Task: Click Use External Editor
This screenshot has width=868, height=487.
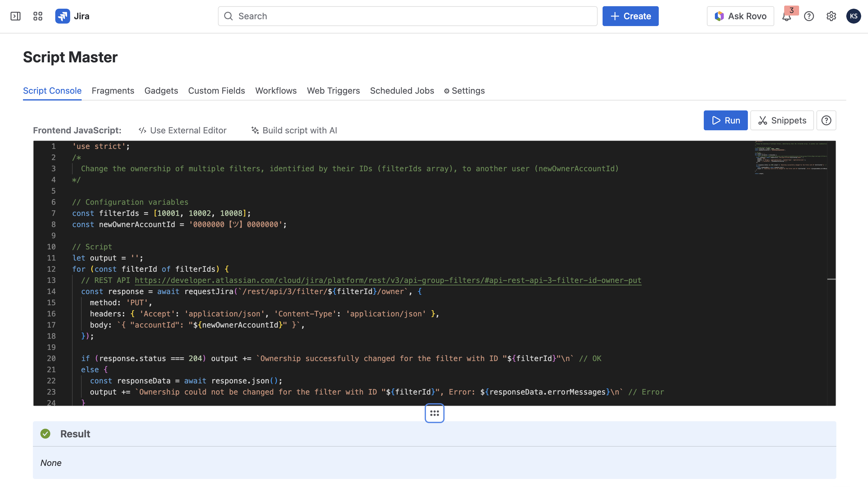Action: [x=182, y=130]
